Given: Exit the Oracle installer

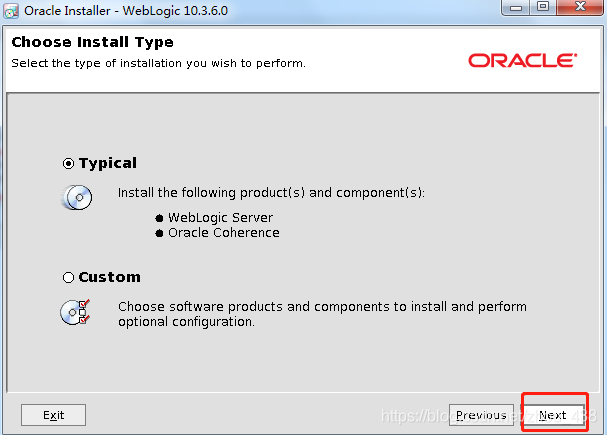Looking at the screenshot, I should click(53, 415).
